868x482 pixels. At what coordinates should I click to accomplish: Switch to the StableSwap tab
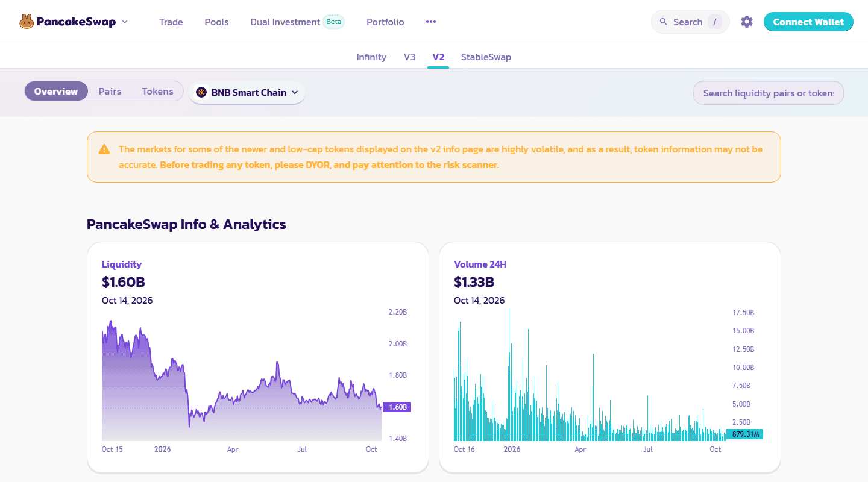pyautogui.click(x=486, y=57)
